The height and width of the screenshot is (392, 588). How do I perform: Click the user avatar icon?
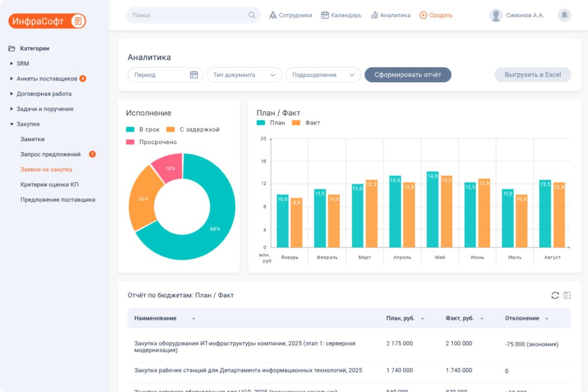coord(496,15)
